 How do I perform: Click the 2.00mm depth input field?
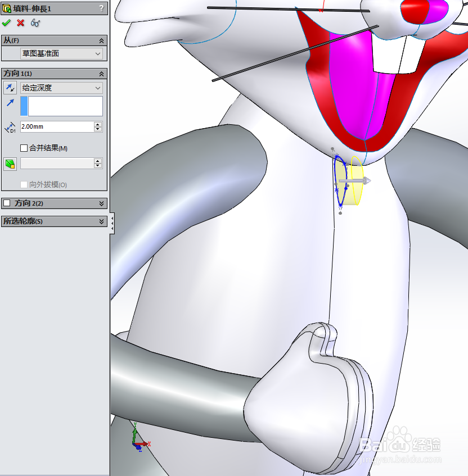(57, 126)
